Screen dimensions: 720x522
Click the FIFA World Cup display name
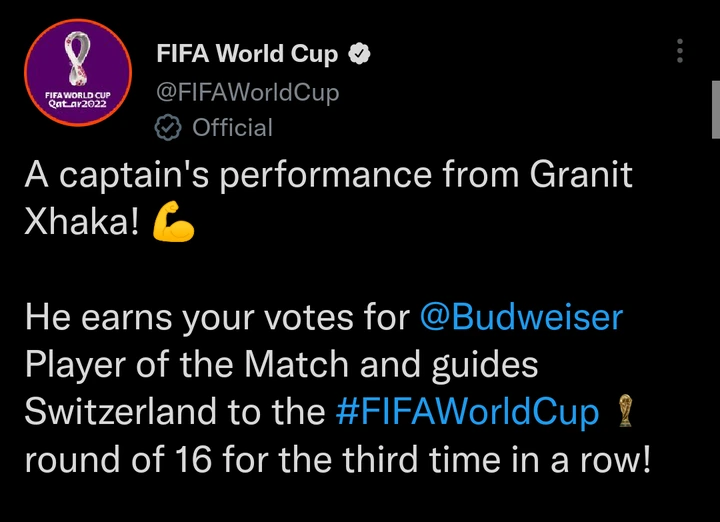point(247,54)
